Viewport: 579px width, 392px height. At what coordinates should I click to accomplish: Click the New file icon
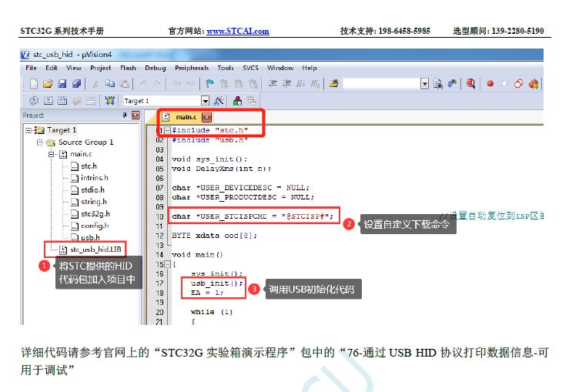coord(34,84)
